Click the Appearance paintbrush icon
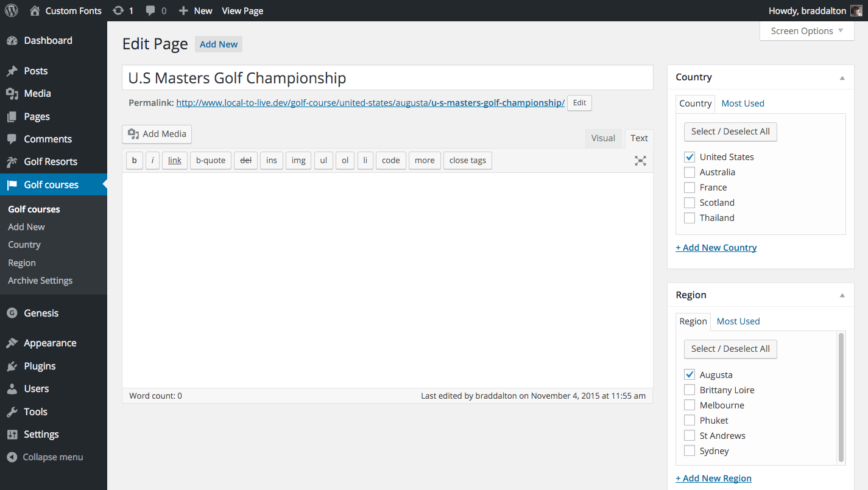868x490 pixels. pyautogui.click(x=12, y=343)
